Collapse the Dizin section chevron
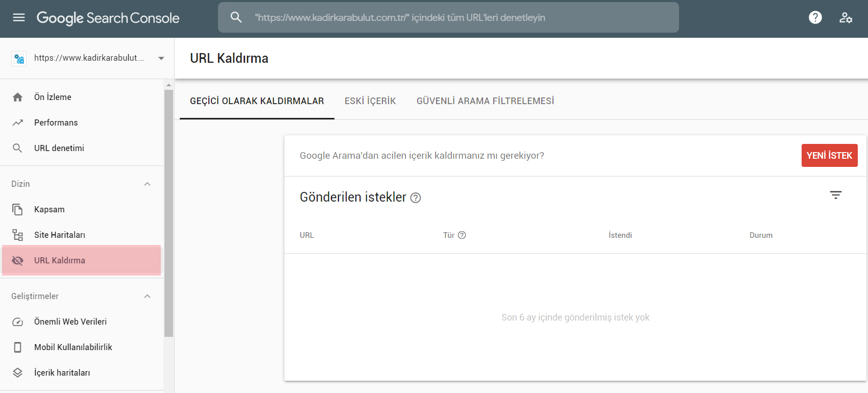868x393 pixels. tap(148, 184)
